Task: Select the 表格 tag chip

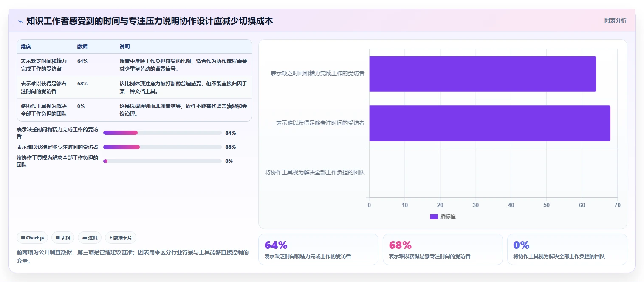Action: click(63, 238)
